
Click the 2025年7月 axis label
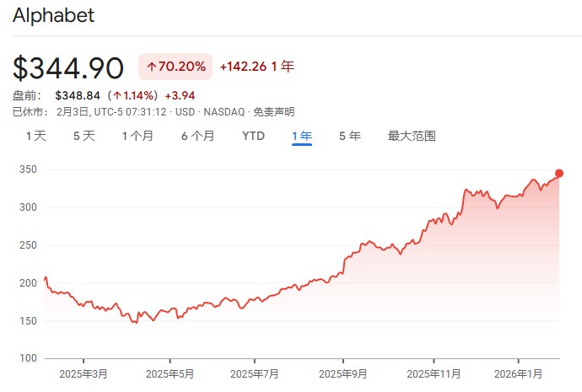(255, 373)
